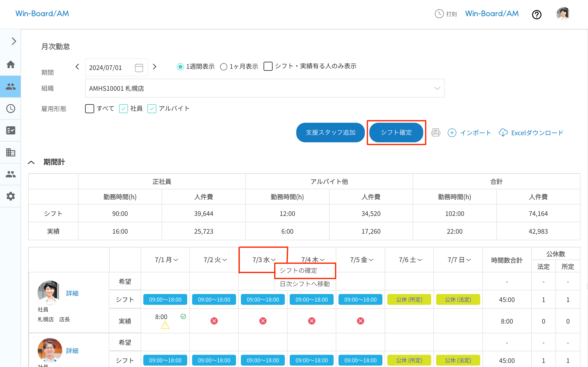
Task: Open the building icon in sidebar
Action: pyautogui.click(x=10, y=153)
